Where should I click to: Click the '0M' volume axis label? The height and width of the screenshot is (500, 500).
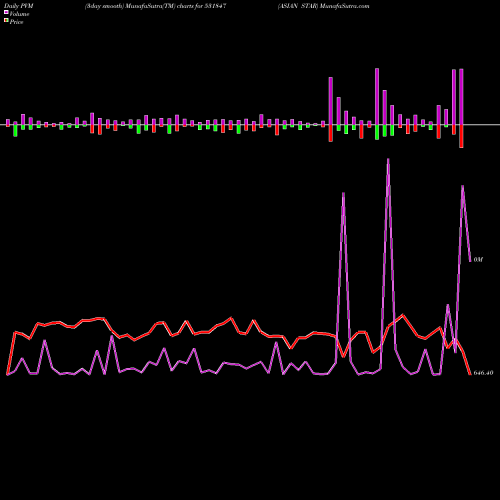(x=478, y=259)
